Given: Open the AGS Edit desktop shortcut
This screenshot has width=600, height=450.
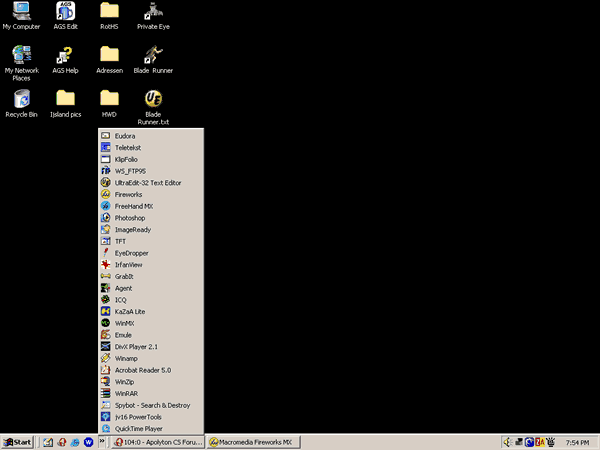Looking at the screenshot, I should tap(66, 13).
